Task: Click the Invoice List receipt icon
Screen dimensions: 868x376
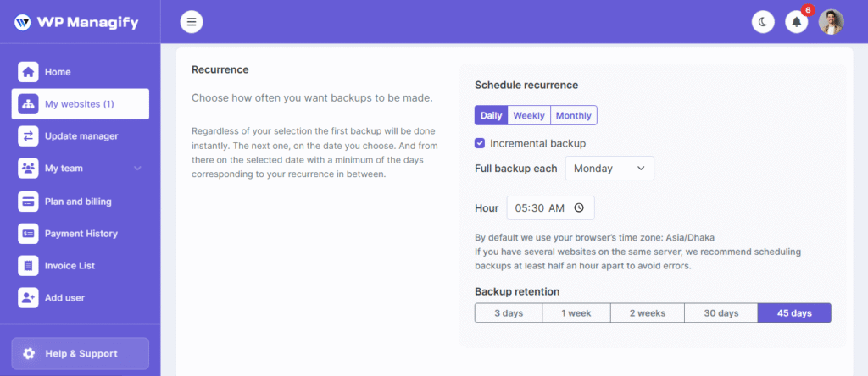Action: [x=28, y=265]
